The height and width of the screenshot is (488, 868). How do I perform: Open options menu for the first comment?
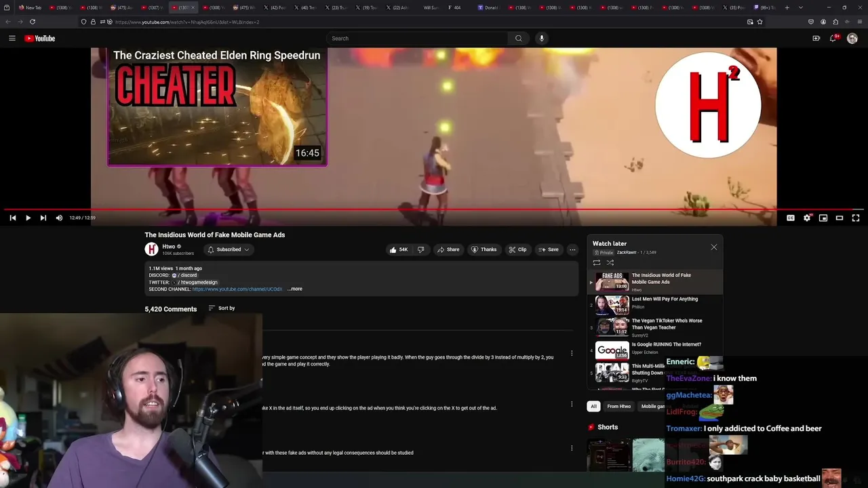(572, 353)
